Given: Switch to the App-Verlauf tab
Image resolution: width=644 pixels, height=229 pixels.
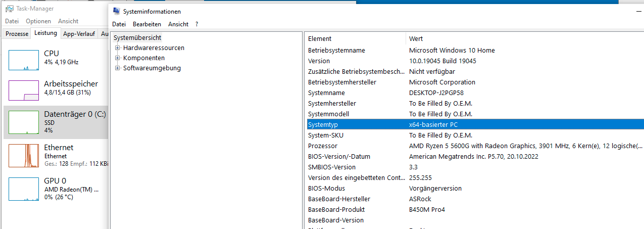Looking at the screenshot, I should coord(79,34).
